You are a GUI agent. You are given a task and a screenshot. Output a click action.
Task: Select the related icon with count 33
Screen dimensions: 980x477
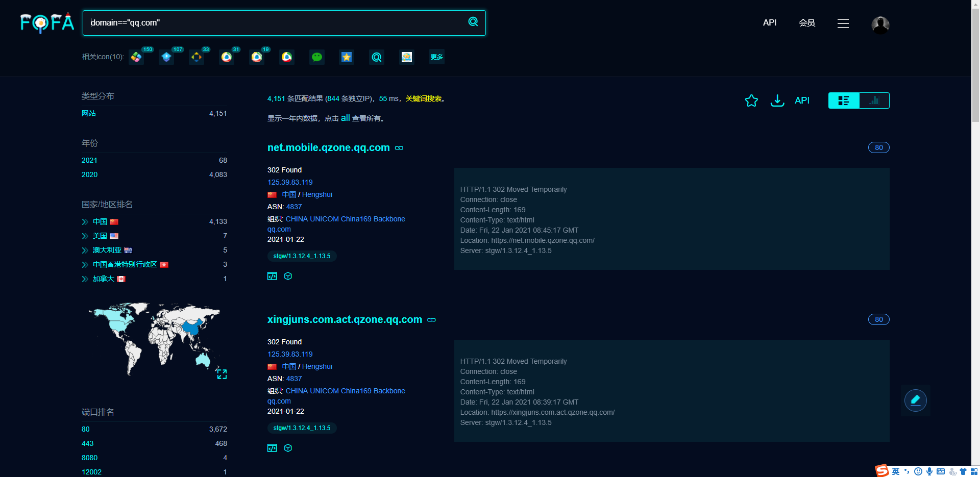tap(197, 57)
